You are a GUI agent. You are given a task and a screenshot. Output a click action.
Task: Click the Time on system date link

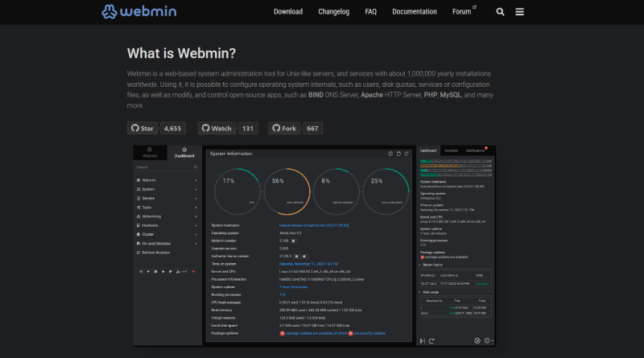[x=309, y=264]
